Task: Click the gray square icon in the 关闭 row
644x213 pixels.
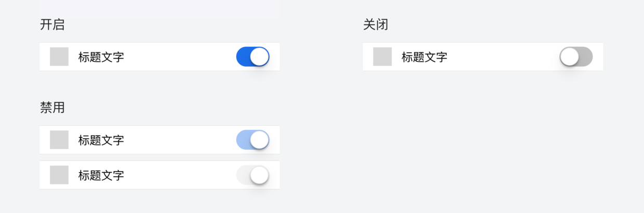Action: [382, 57]
